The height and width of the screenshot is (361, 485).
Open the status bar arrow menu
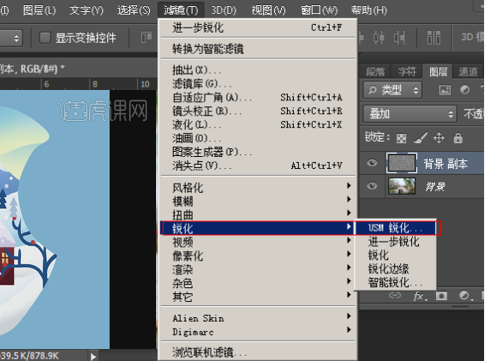[x=93, y=356]
